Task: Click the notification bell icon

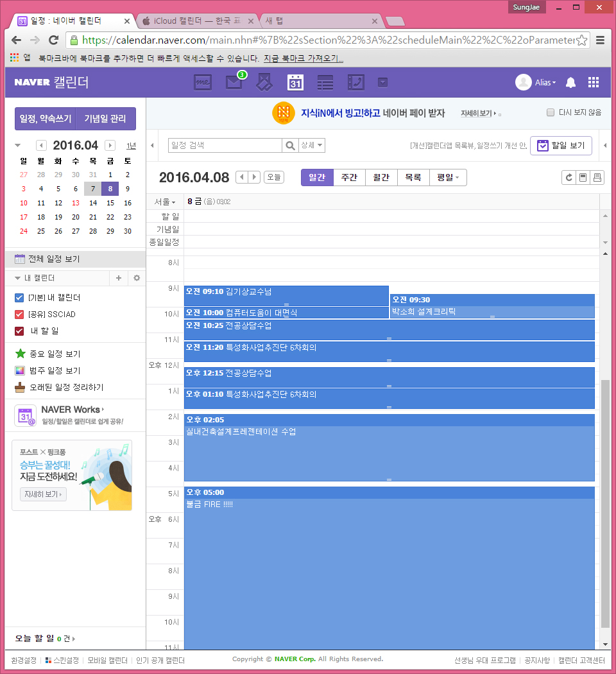Action: coord(570,82)
